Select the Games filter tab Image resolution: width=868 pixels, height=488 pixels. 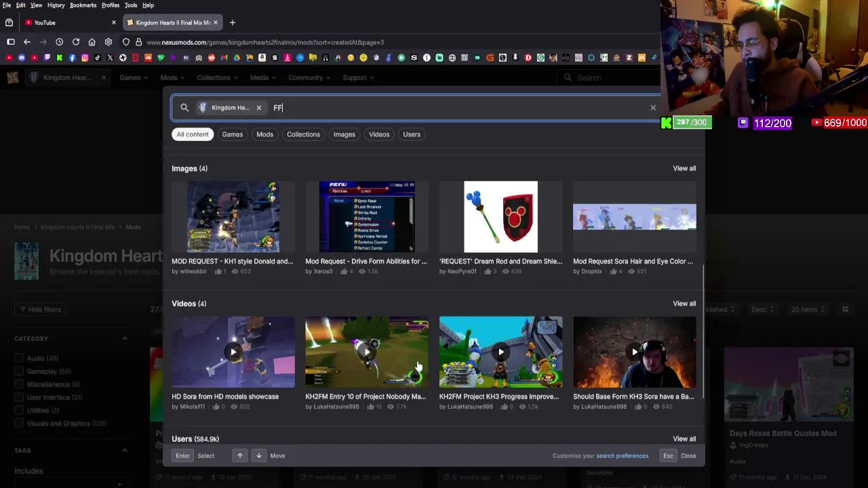click(232, 134)
